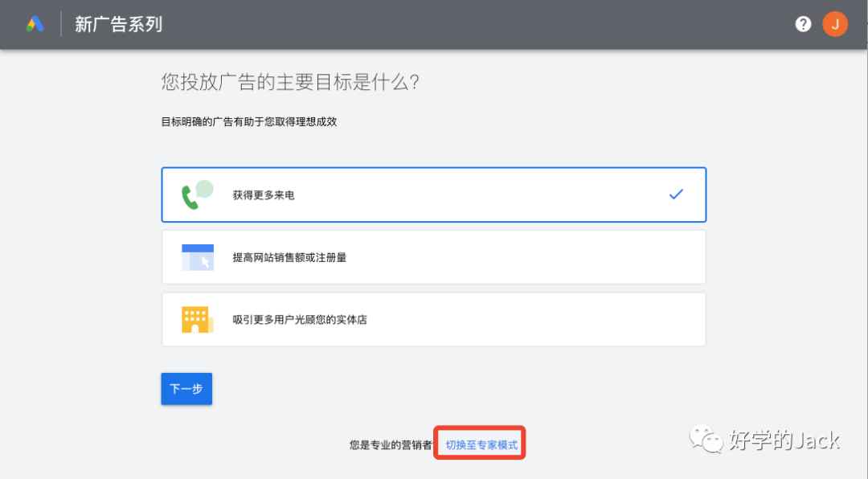Click the orange "J" account avatar
The image size is (868, 479).
click(x=835, y=23)
